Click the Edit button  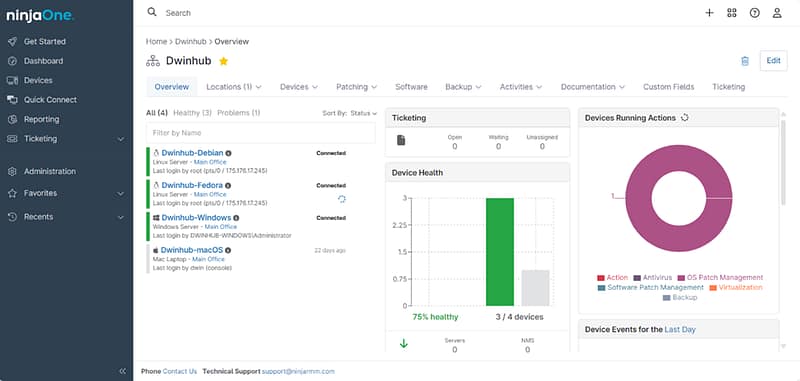coord(773,61)
